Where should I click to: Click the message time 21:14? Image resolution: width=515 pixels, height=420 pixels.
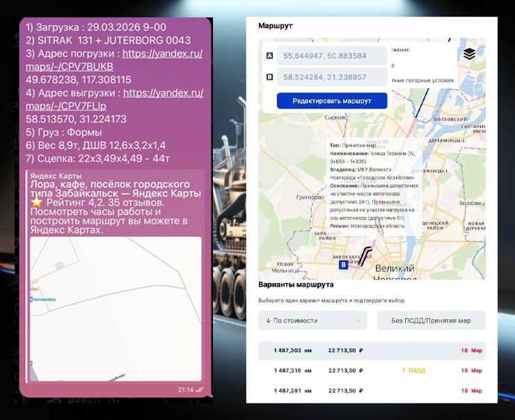pos(186,390)
